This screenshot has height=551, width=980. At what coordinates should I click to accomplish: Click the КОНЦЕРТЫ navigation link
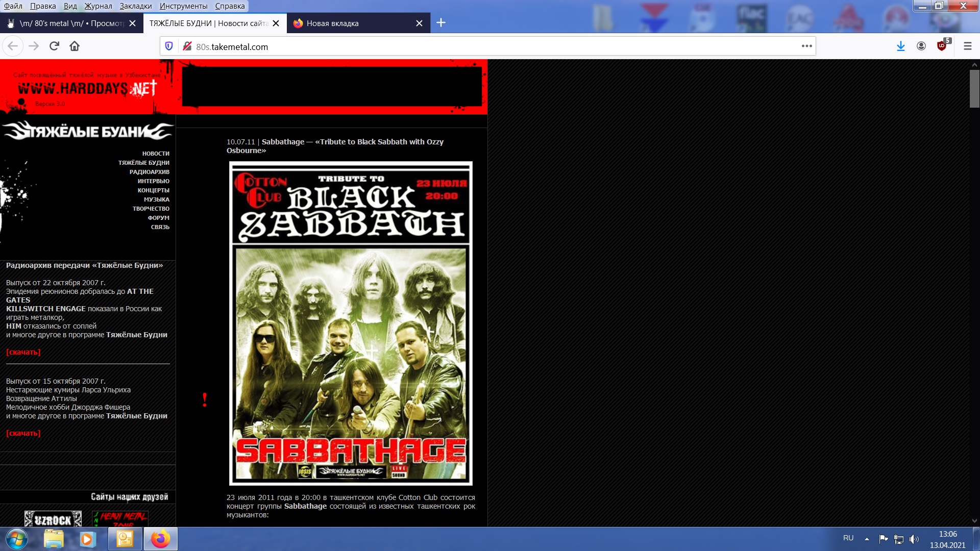(153, 190)
